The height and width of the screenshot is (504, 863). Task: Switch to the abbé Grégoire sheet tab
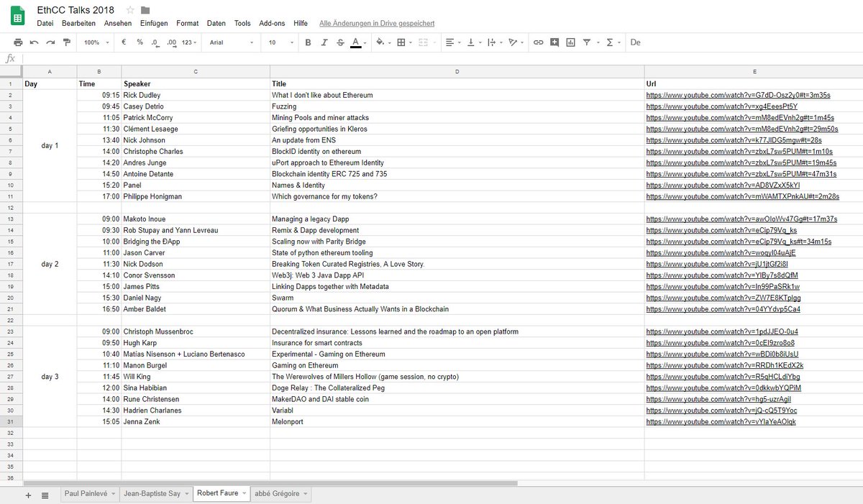277,494
